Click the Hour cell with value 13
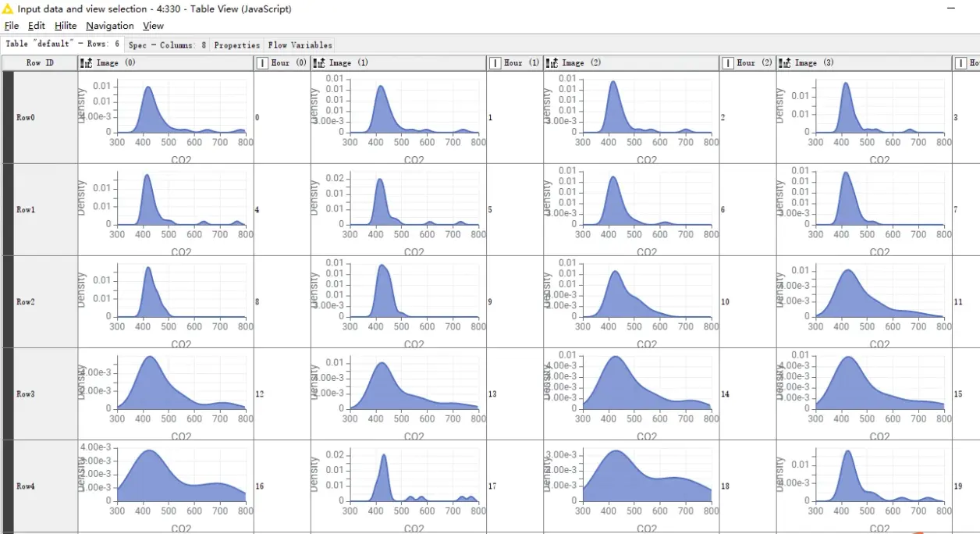The height and width of the screenshot is (534, 980). (515, 393)
